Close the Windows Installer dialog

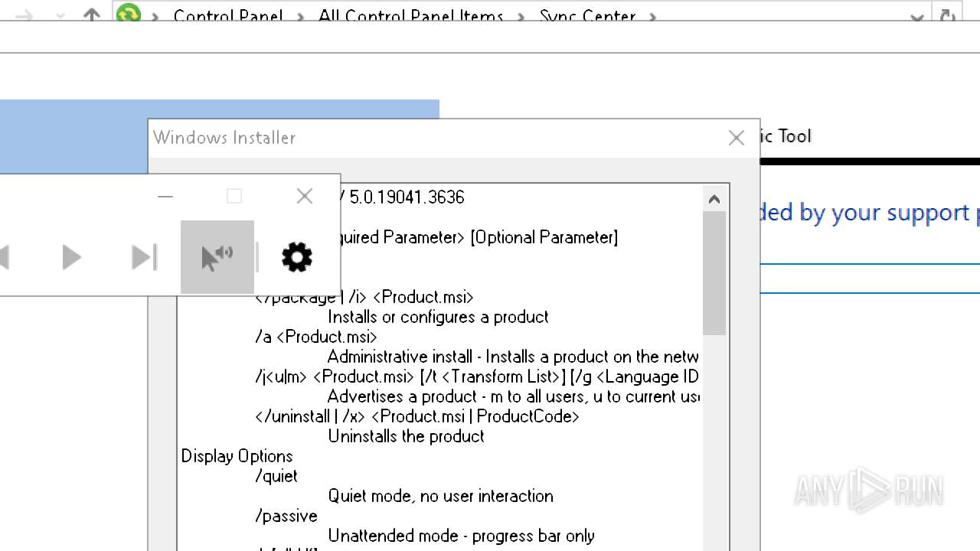click(737, 138)
